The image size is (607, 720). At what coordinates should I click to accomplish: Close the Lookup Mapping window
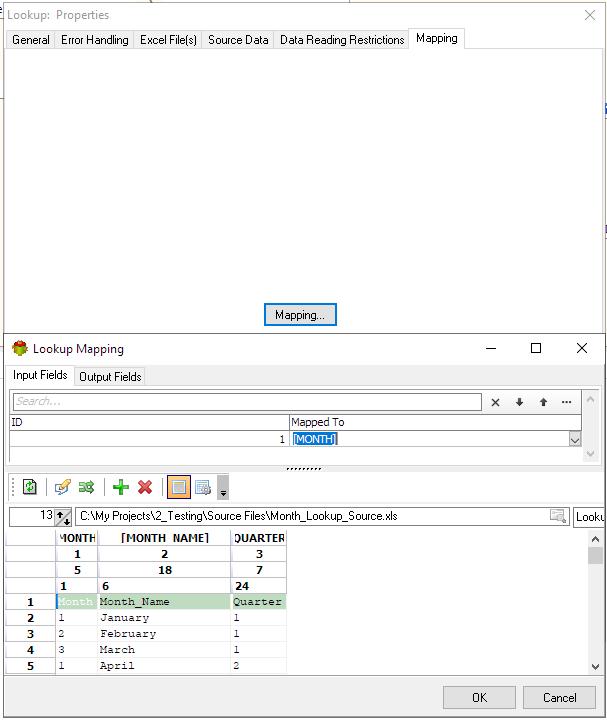tap(582, 348)
